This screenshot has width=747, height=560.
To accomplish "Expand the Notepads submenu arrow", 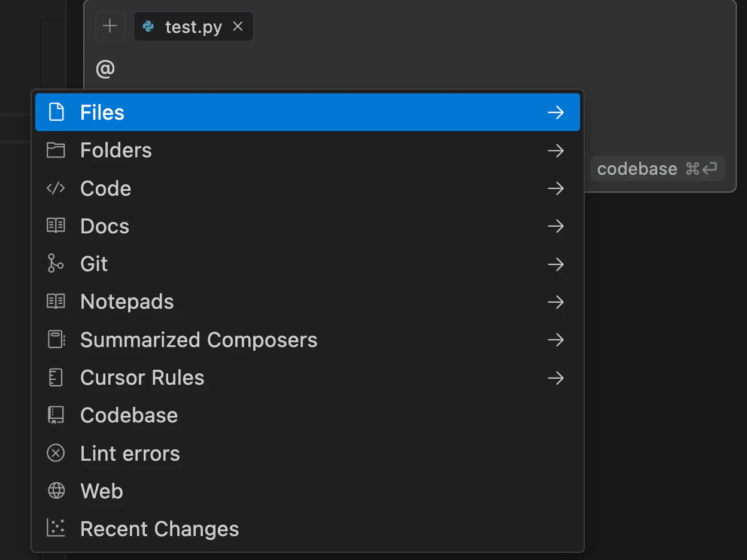I will point(556,302).
